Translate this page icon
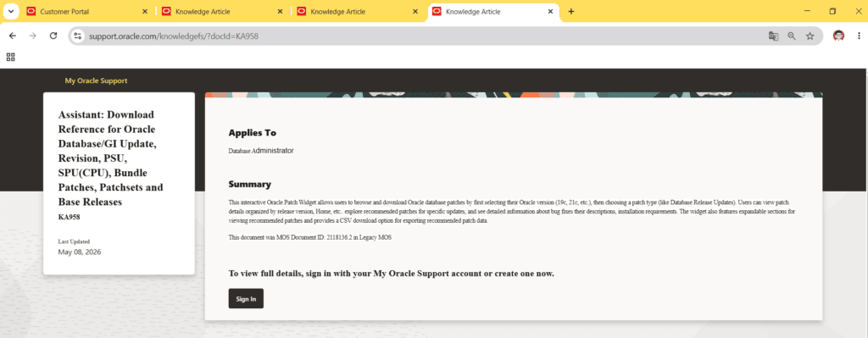 773,36
